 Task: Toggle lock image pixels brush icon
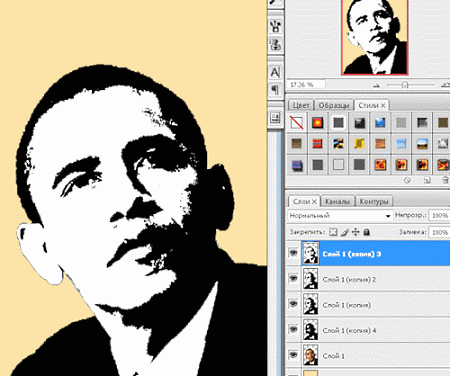coord(345,232)
